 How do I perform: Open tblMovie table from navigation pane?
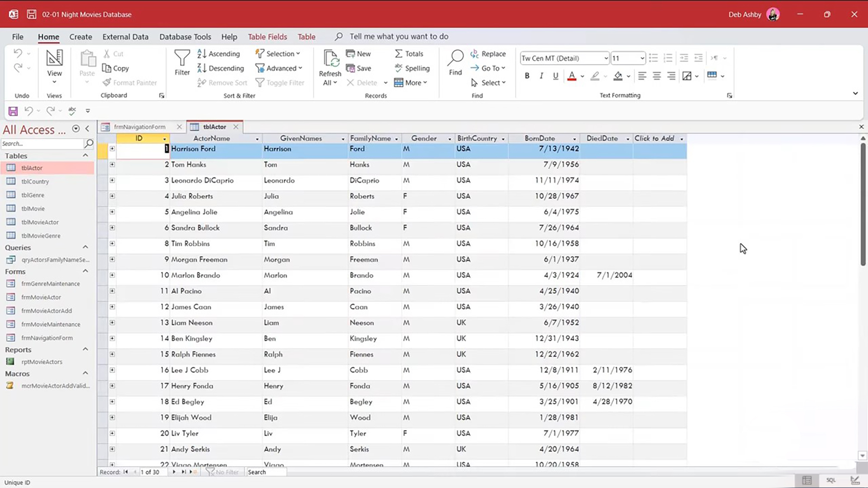pos(33,209)
